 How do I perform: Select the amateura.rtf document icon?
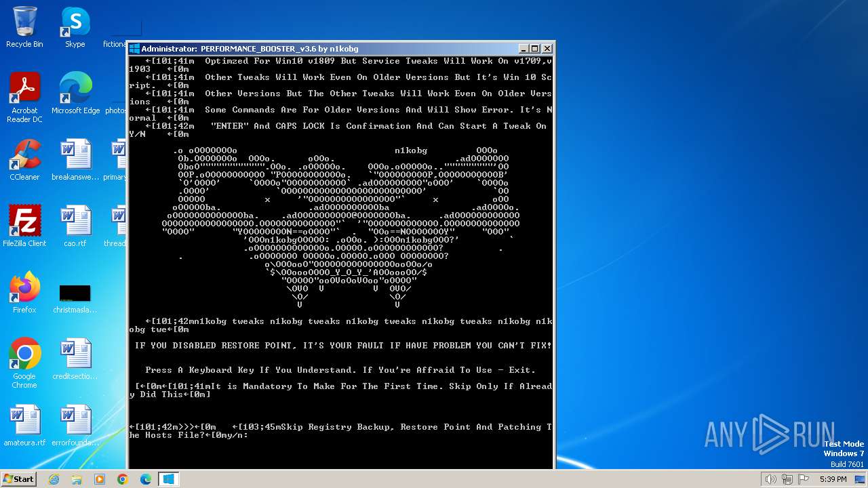(x=24, y=425)
